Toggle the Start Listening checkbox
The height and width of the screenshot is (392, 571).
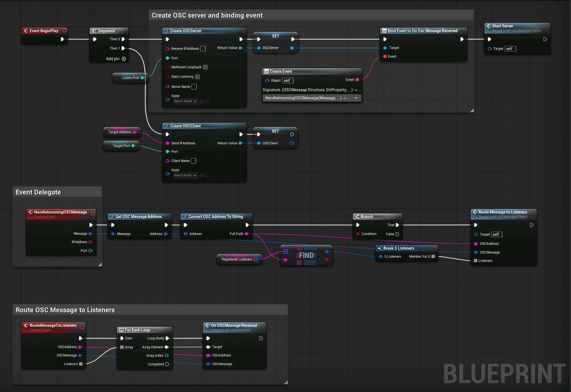pyautogui.click(x=197, y=77)
